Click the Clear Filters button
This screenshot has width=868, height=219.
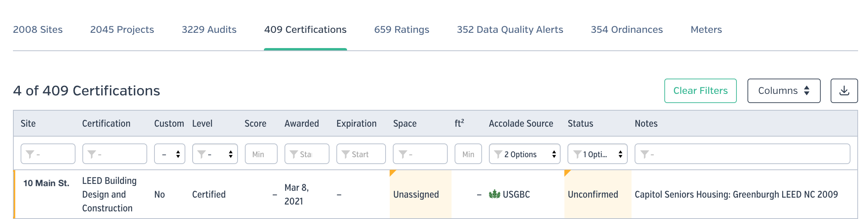[x=701, y=91]
